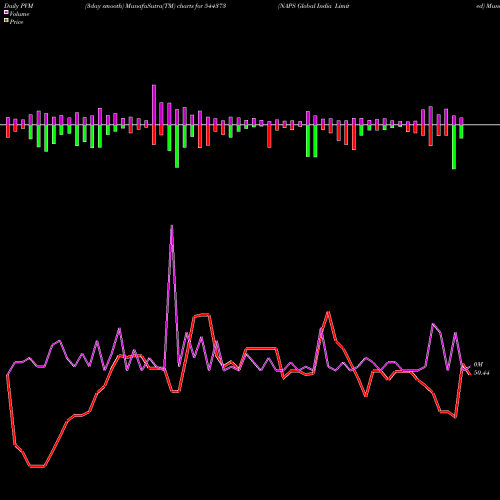
Task: Select the Price legend label
Action: click(16, 22)
